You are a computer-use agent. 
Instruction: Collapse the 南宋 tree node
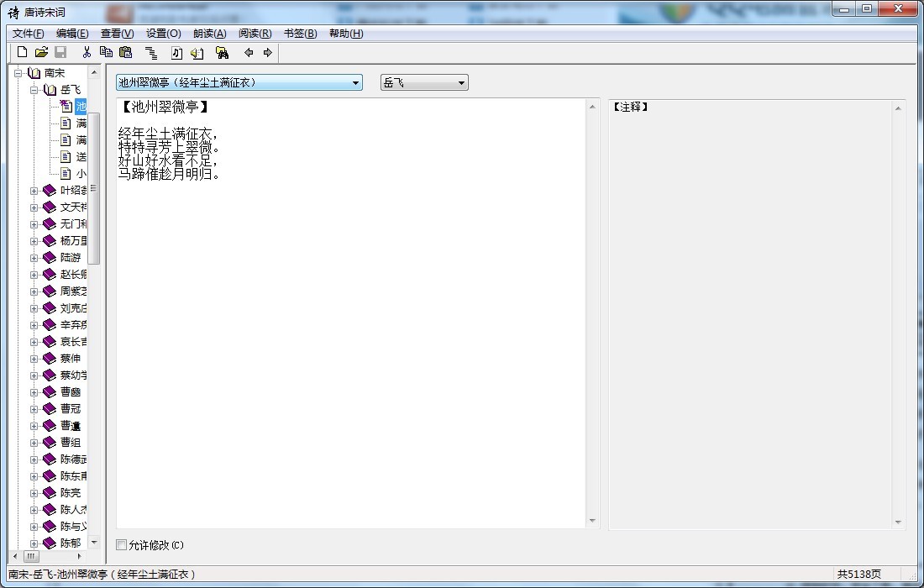(x=18, y=73)
